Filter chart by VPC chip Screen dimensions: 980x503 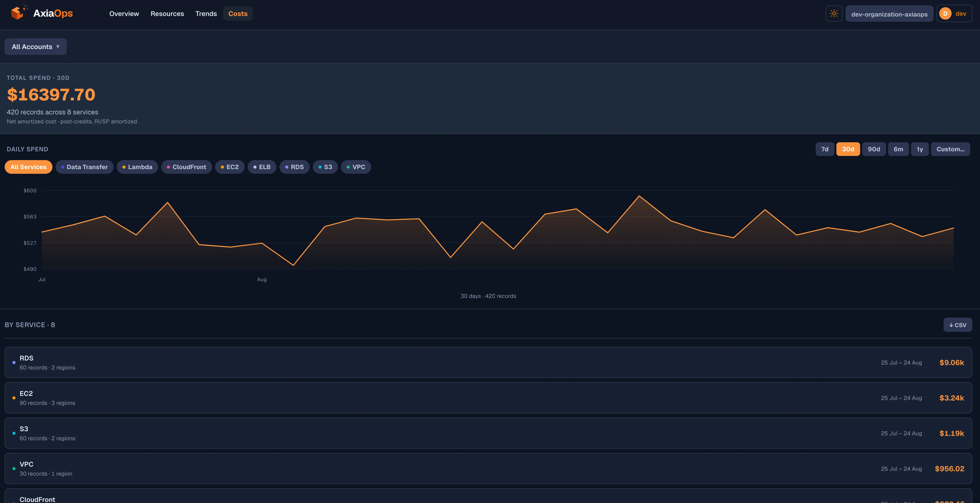coord(356,167)
